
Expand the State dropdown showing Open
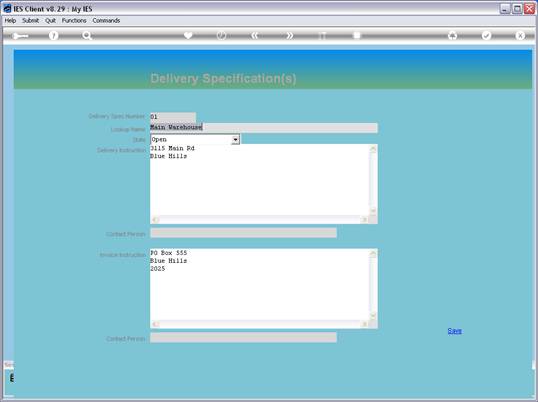coord(235,140)
